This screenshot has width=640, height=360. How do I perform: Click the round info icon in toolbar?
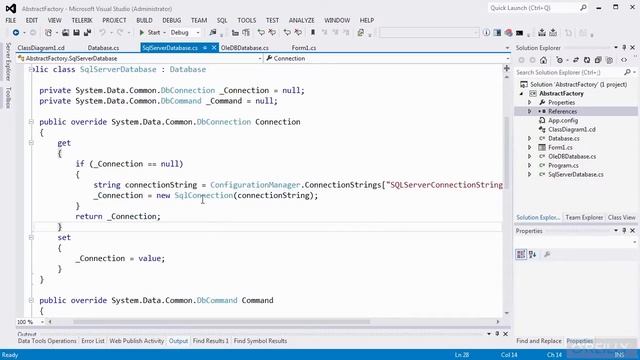coord(486,32)
